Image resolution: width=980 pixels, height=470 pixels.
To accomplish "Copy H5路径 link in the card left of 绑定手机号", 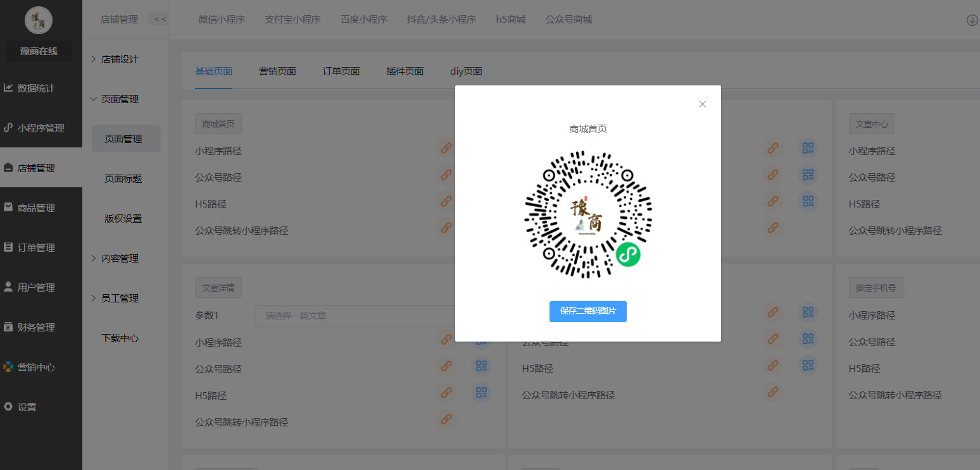I will 772,365.
